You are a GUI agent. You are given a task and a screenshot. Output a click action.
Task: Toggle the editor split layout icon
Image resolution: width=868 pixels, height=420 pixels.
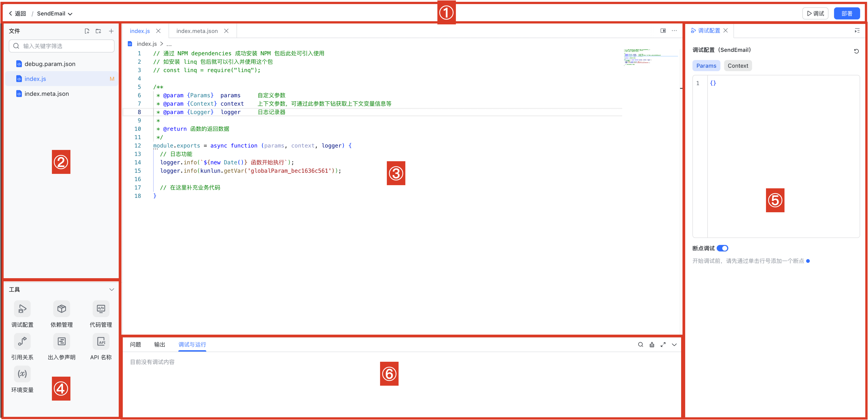663,31
